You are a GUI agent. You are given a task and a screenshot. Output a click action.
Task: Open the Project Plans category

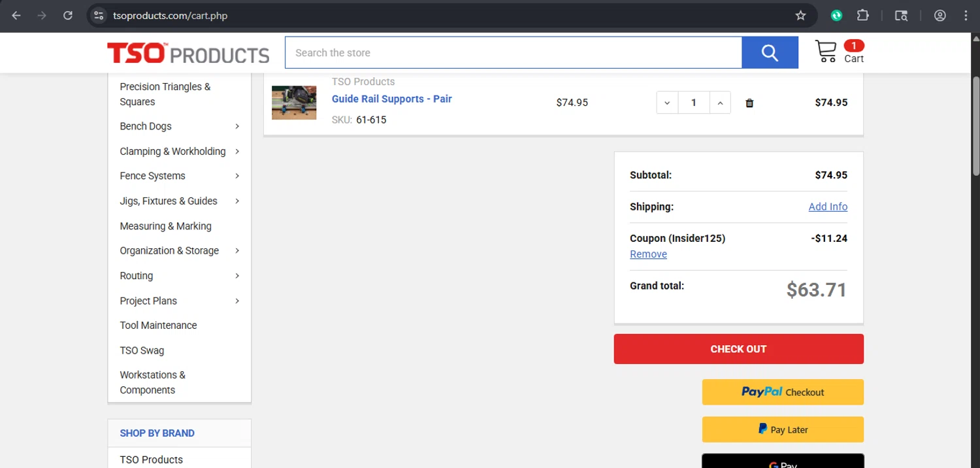[x=148, y=301]
